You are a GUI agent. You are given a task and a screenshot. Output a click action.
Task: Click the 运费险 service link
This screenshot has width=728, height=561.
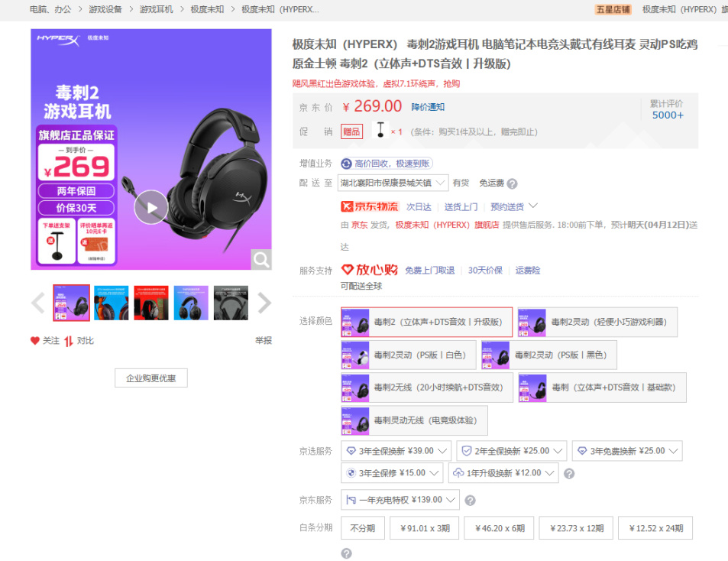point(527,271)
